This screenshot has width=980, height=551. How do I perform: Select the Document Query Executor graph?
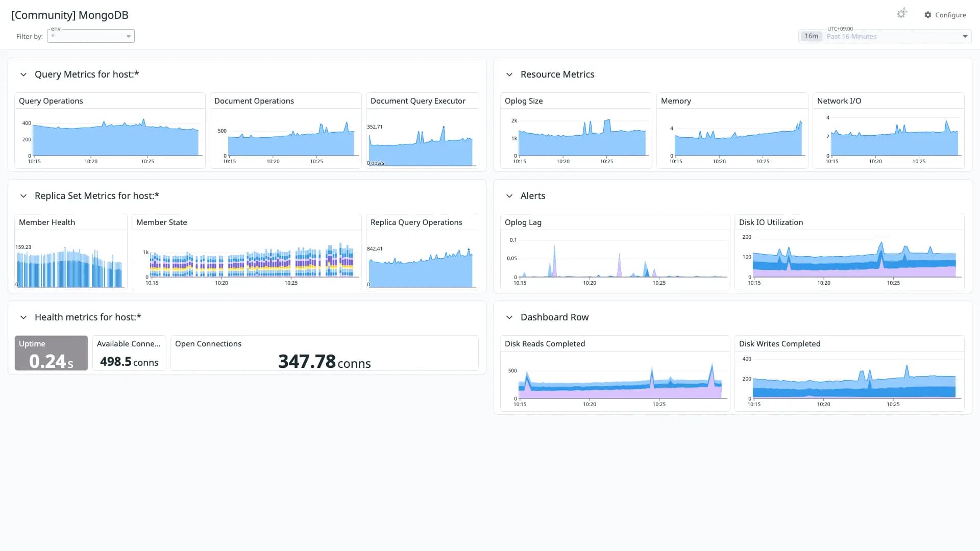(x=423, y=138)
